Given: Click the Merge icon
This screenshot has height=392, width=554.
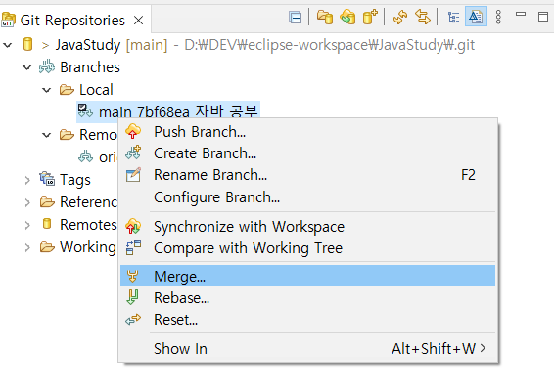Looking at the screenshot, I should 133,276.
